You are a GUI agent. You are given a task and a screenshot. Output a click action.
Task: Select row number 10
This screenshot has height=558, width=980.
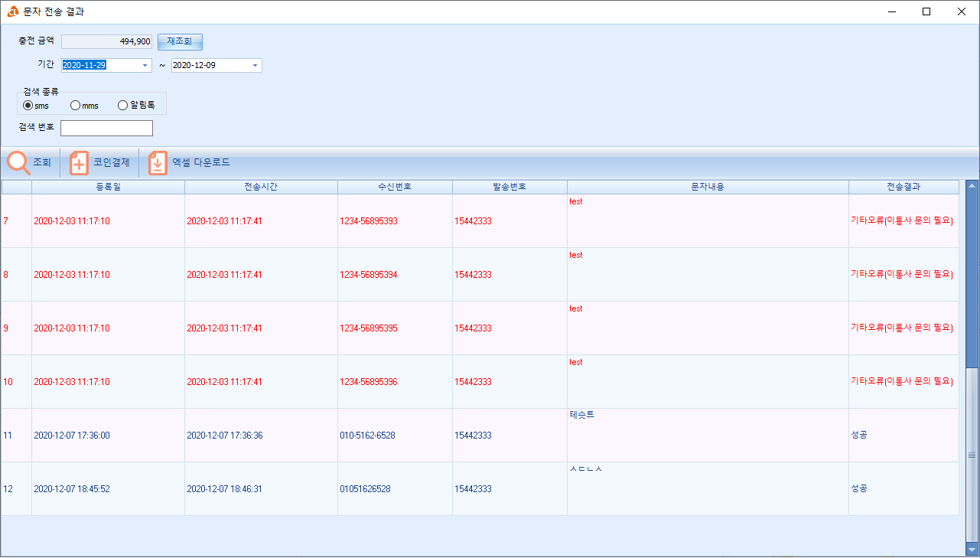click(x=16, y=382)
